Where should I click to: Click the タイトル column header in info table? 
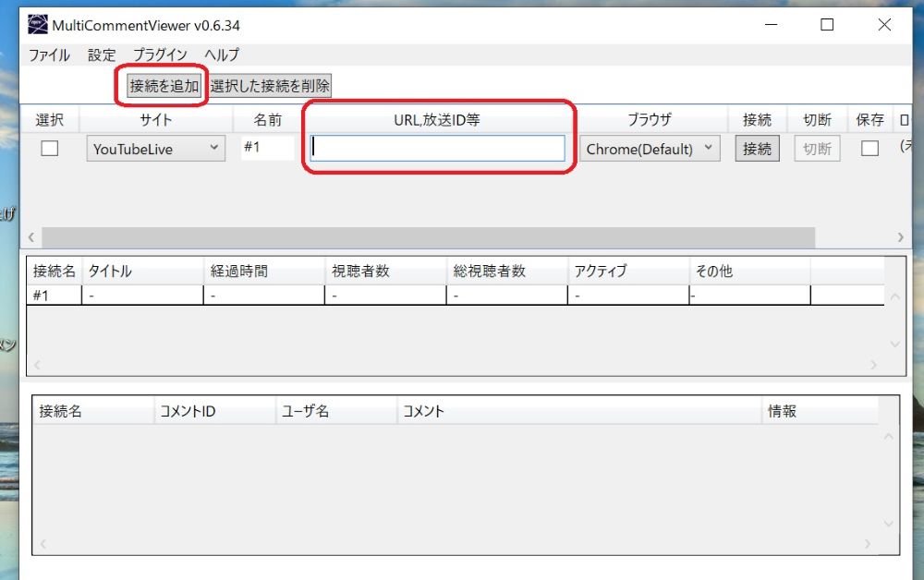click(x=142, y=271)
